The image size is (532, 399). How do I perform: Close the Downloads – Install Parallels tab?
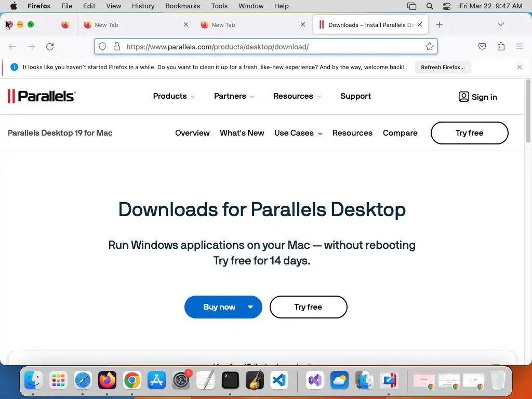click(x=420, y=24)
